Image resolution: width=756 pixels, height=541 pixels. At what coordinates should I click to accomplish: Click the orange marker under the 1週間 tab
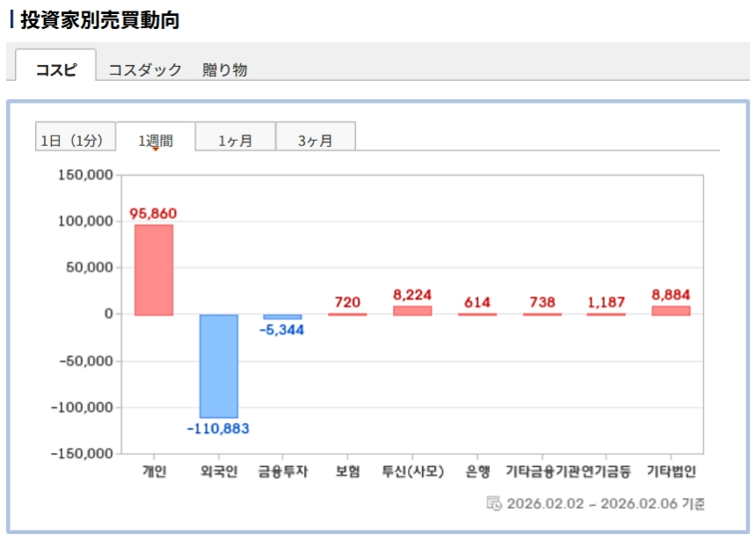coord(155,149)
